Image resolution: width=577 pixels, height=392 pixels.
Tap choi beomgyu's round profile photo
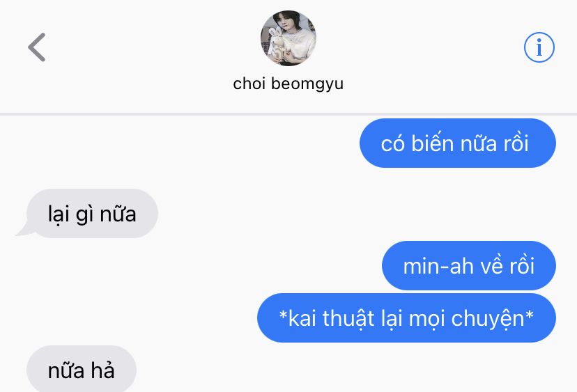point(288,38)
